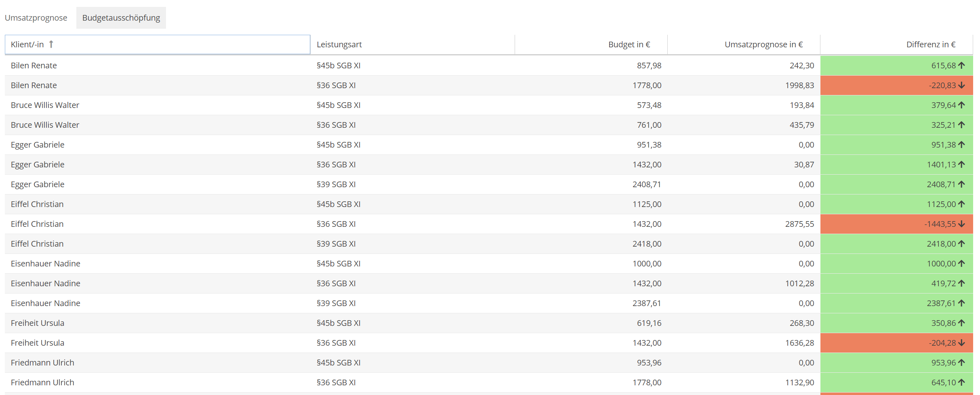The width and height of the screenshot is (980, 395).
Task: Select the Budgetausschöpfung tab
Action: pos(121,18)
